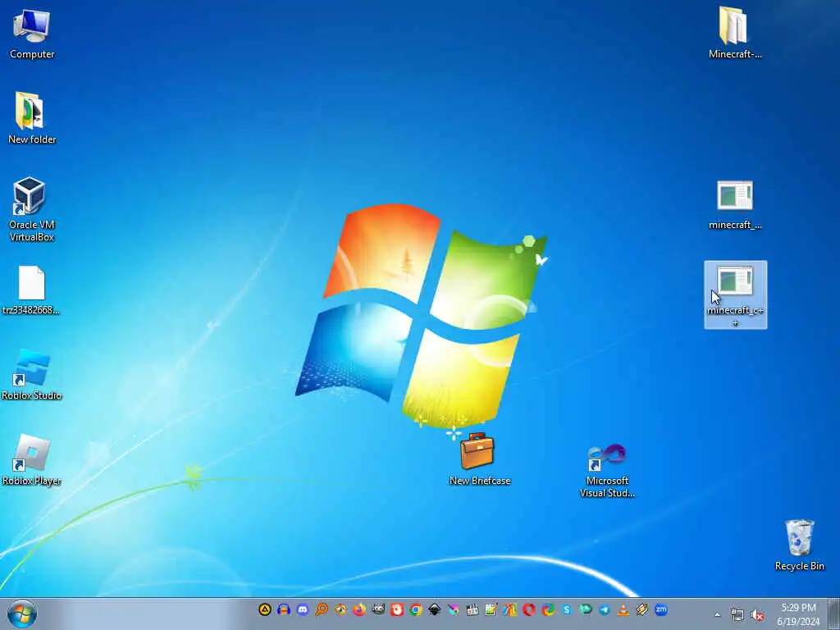Open the clock showing 5:29 PM
Viewport: 840px width, 630px height.
798,614
